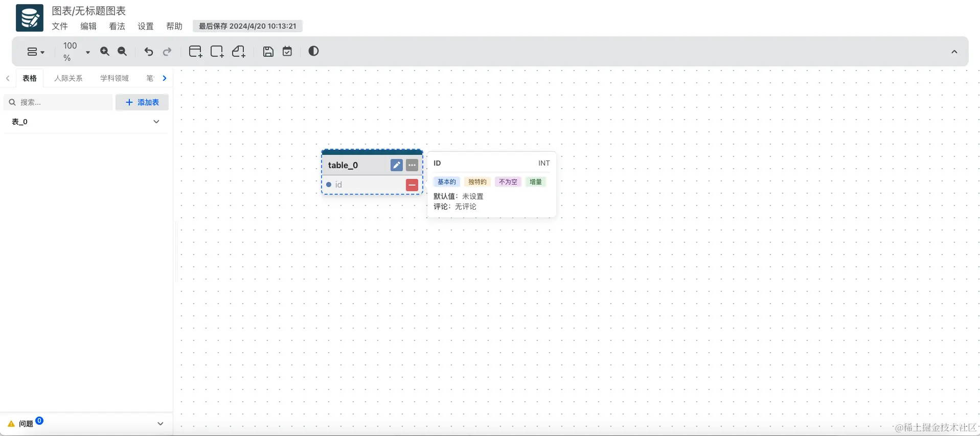Toggle dark theme contrast icon
Viewport: 980px width, 436px height.
coord(314,51)
